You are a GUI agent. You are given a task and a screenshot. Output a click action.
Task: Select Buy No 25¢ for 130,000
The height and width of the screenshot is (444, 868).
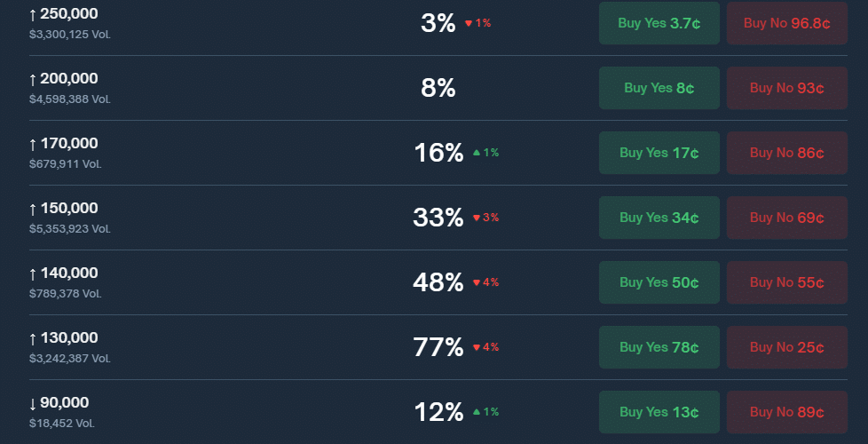[786, 347]
